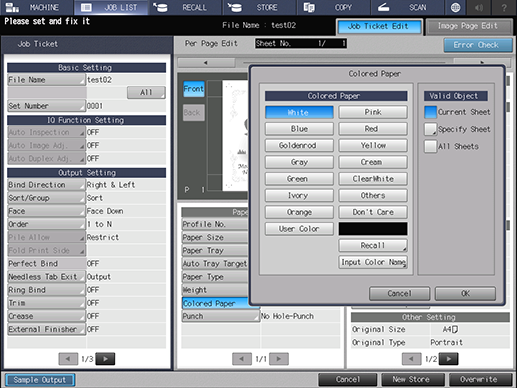The height and width of the screenshot is (388, 517).
Task: Choose Goldenrod colored paper
Action: 299,146
